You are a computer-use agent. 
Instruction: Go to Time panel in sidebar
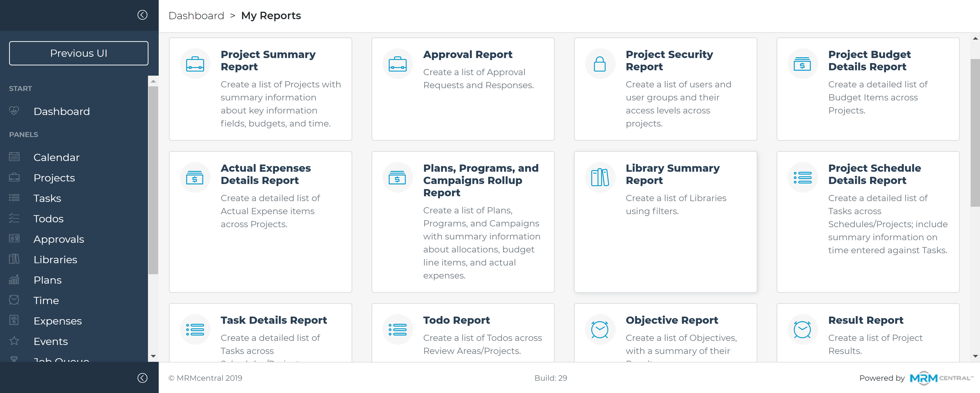(x=46, y=300)
